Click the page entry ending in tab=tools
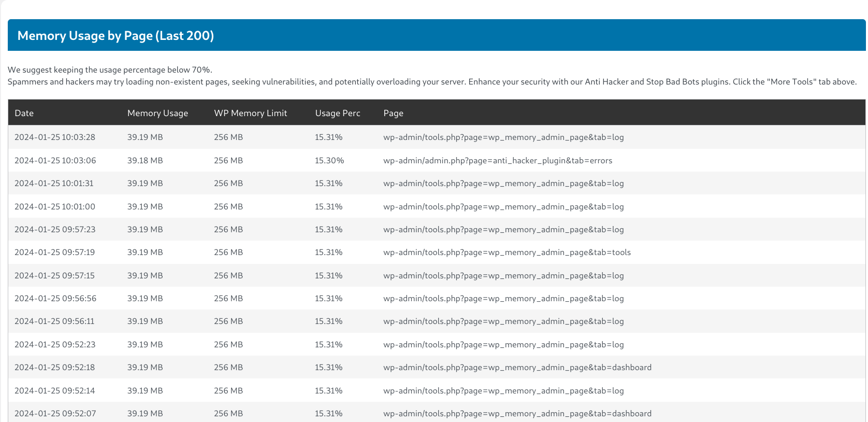 pyautogui.click(x=507, y=252)
